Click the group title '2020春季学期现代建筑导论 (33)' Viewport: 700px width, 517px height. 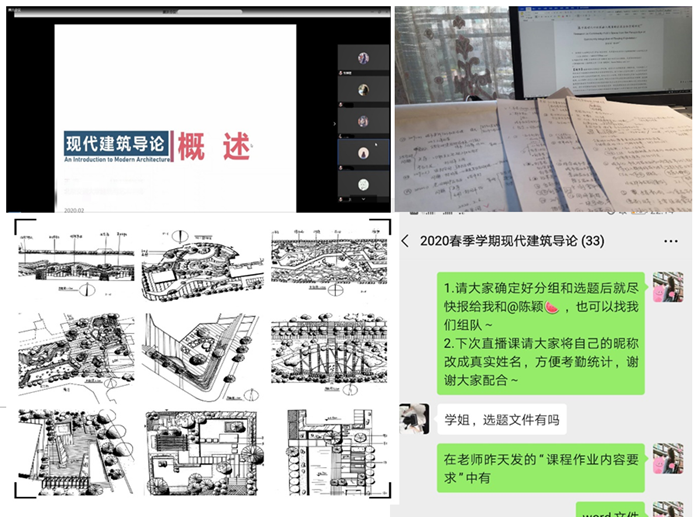[512, 241]
